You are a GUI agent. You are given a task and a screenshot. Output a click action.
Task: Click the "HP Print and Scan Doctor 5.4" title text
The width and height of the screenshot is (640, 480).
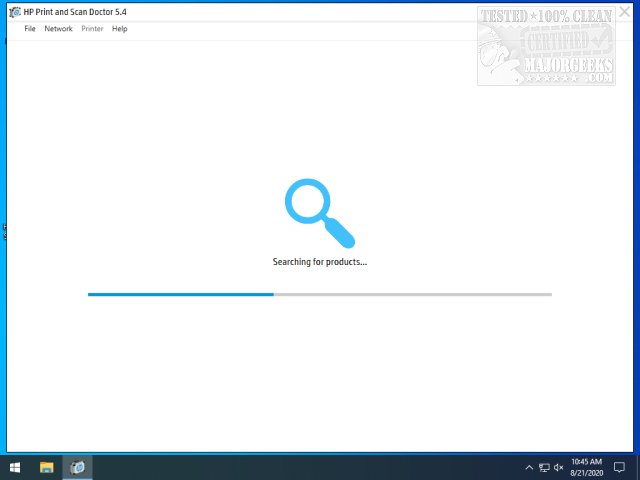[x=75, y=12]
